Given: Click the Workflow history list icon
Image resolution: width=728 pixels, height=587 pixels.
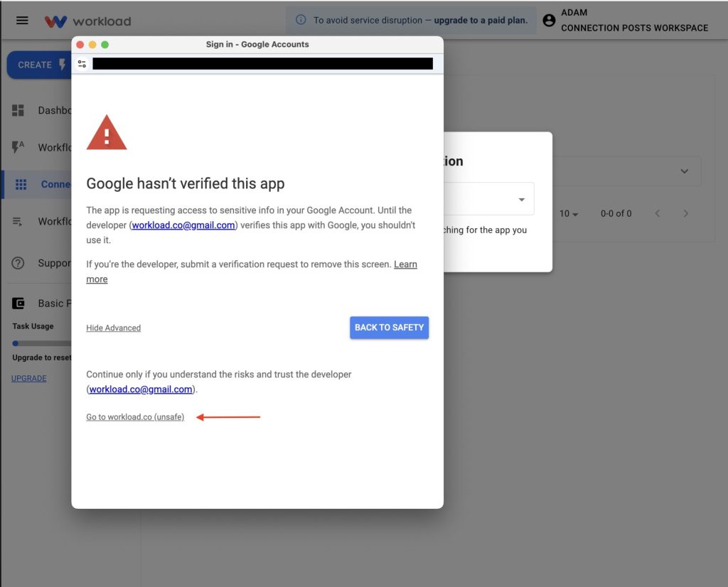Looking at the screenshot, I should [17, 221].
